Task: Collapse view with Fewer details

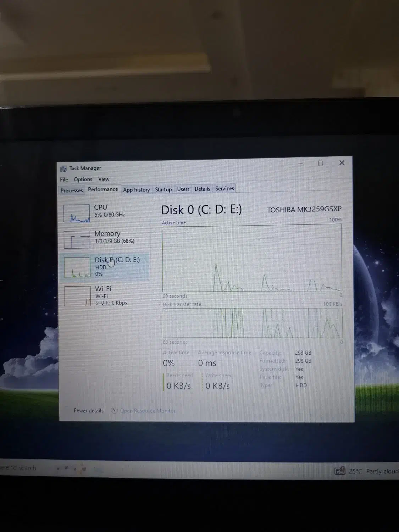Action: pos(88,410)
